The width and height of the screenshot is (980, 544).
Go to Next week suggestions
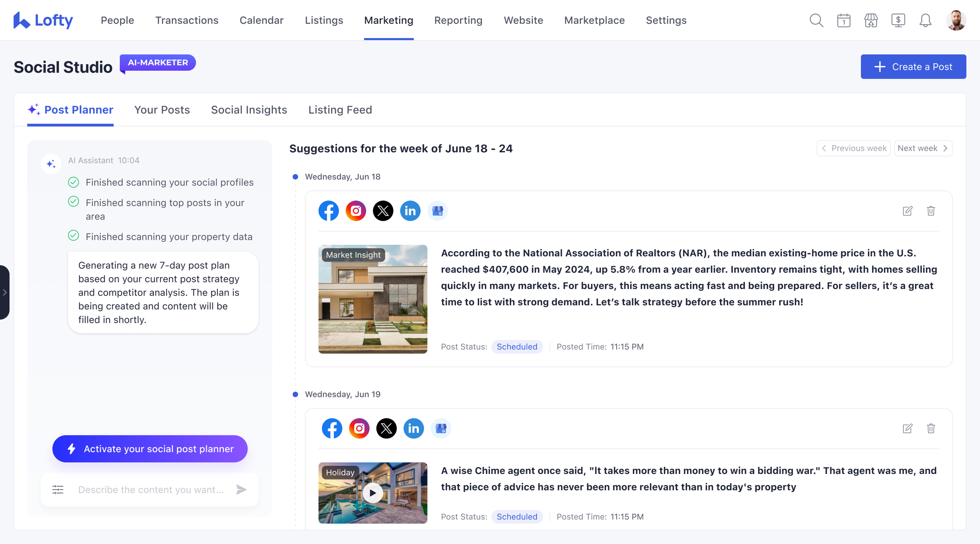click(923, 148)
